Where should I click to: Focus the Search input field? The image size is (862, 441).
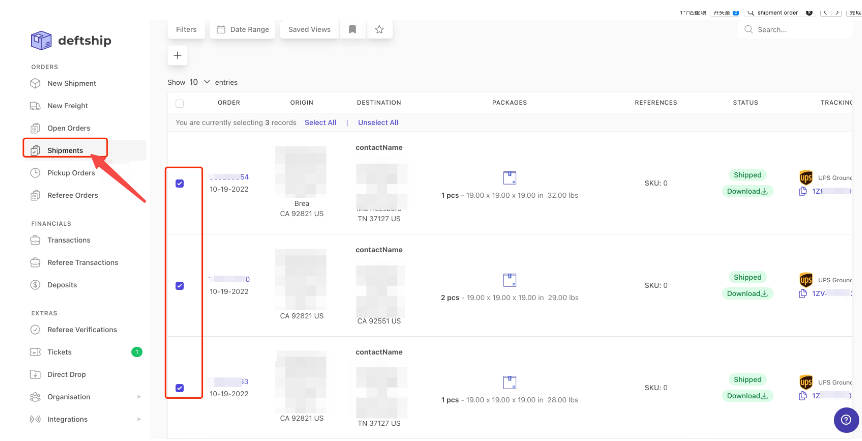pos(795,30)
